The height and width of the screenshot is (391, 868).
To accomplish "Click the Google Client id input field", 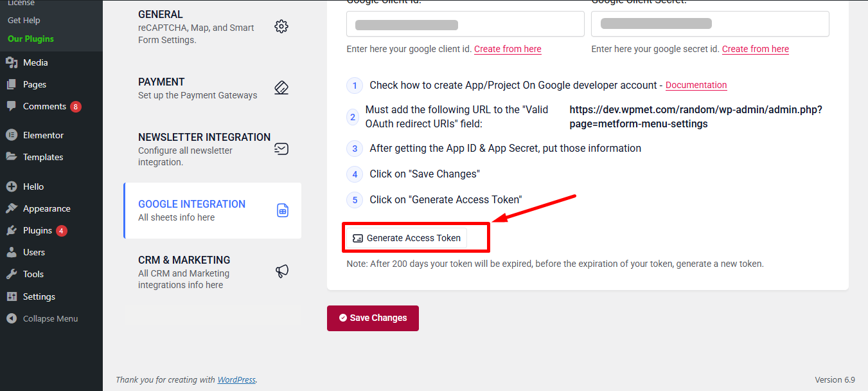I will [x=465, y=23].
